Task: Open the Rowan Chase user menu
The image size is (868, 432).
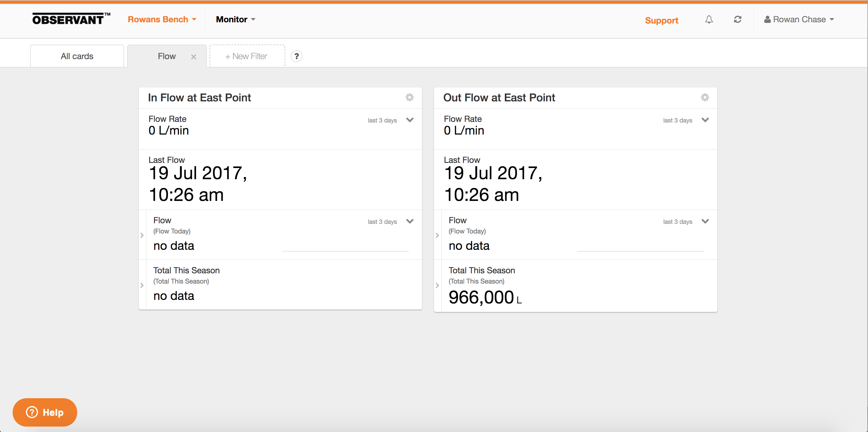Action: 799,20
